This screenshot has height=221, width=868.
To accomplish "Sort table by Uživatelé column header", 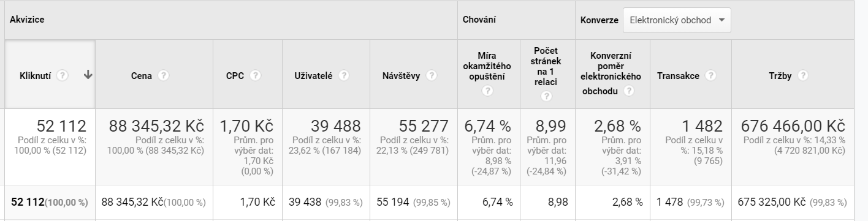I will click(x=313, y=76).
